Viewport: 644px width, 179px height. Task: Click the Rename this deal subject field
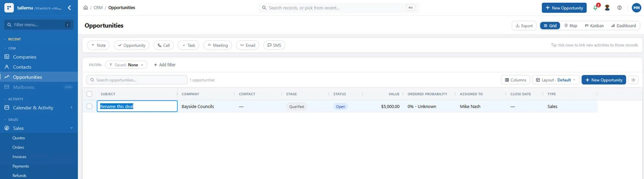137,106
